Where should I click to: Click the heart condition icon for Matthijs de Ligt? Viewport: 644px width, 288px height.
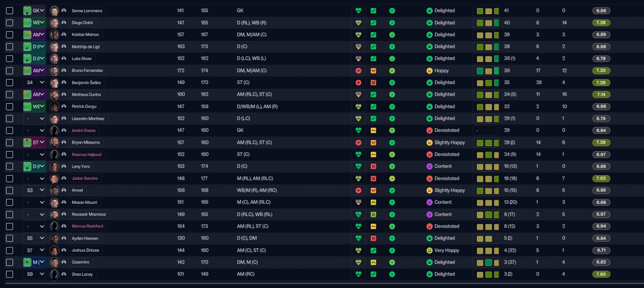click(358, 46)
